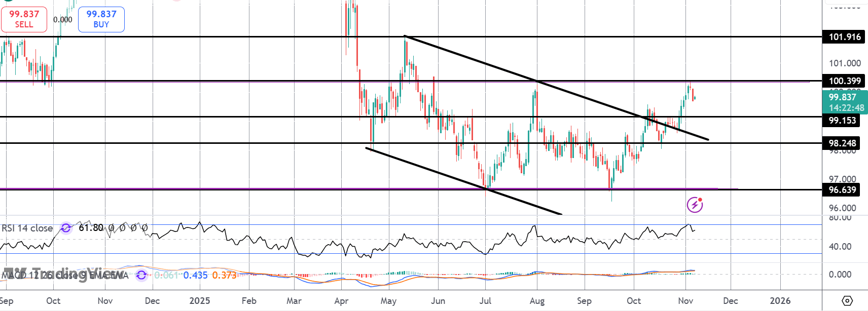Click the 96.639 price level label
868x311 pixels.
point(842,190)
